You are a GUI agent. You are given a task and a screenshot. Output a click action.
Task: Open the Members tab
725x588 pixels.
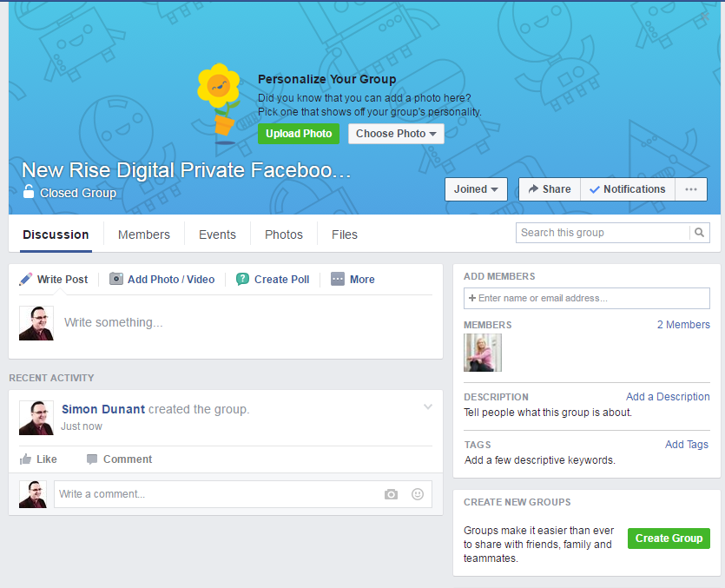[144, 235]
